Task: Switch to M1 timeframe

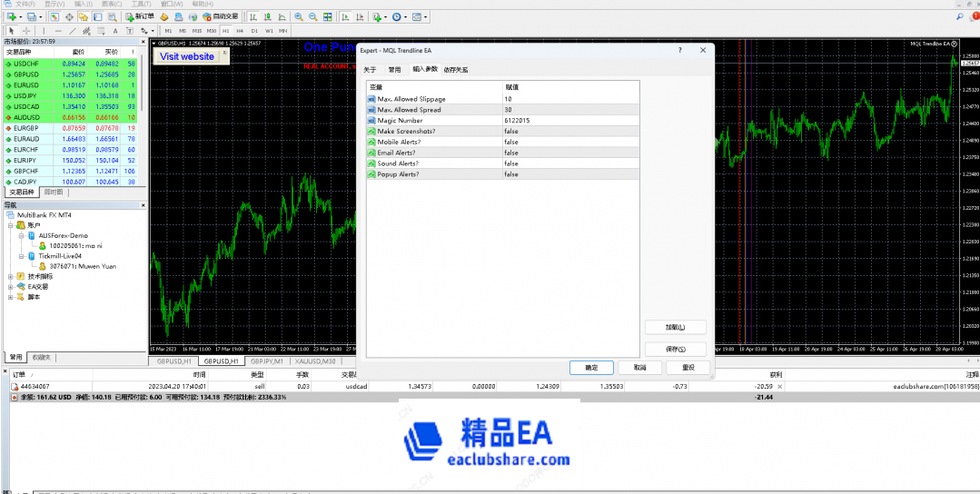Action: [x=168, y=31]
